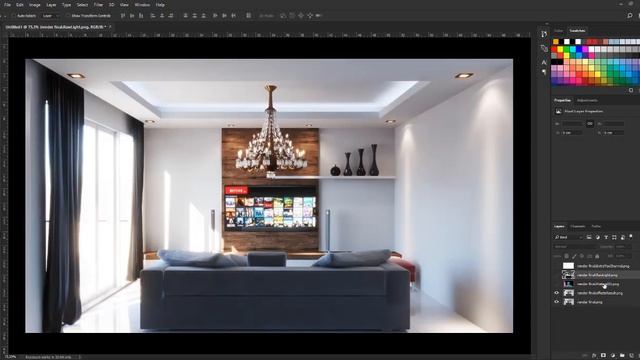Open the View menu
The width and height of the screenshot is (640, 360).
coord(124,5)
